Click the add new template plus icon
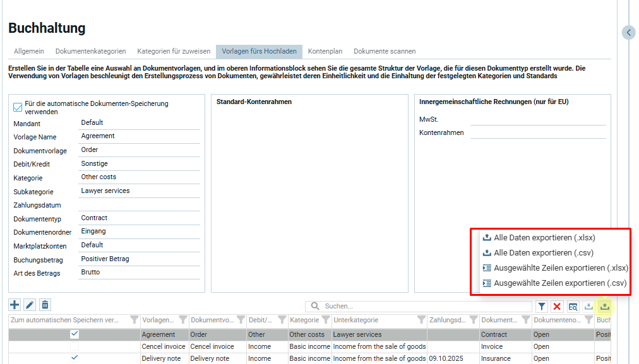 click(15, 305)
